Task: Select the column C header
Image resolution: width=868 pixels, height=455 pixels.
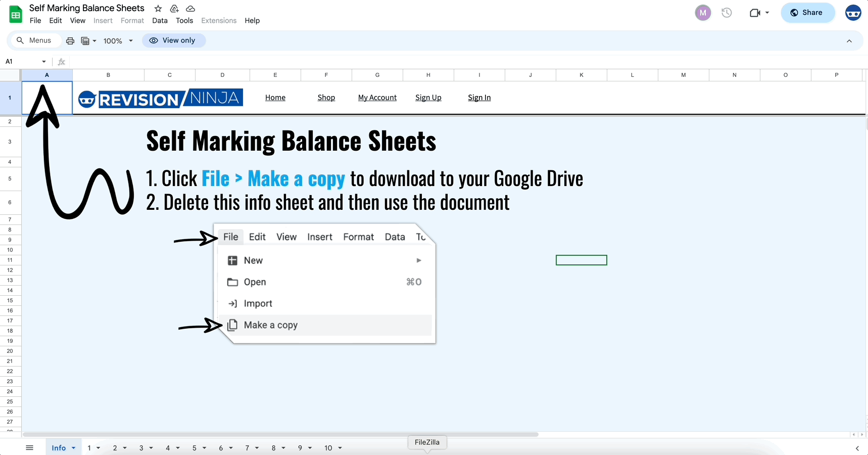Action: 169,74
